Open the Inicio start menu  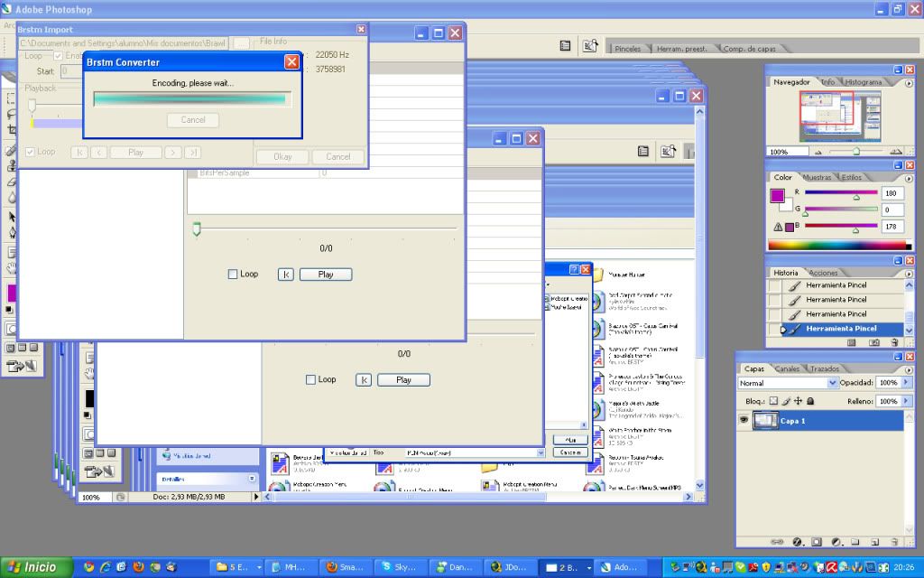(32, 567)
